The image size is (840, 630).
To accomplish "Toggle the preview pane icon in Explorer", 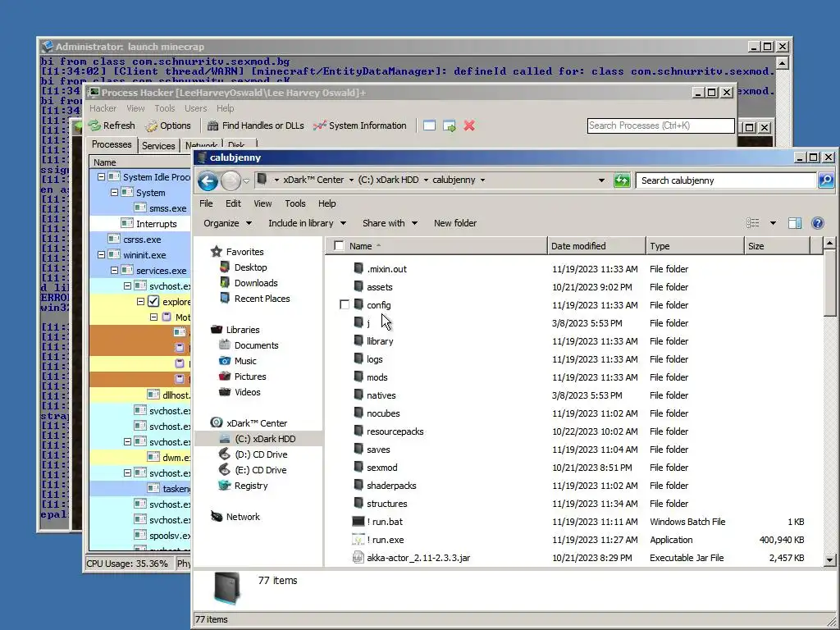I will point(794,223).
